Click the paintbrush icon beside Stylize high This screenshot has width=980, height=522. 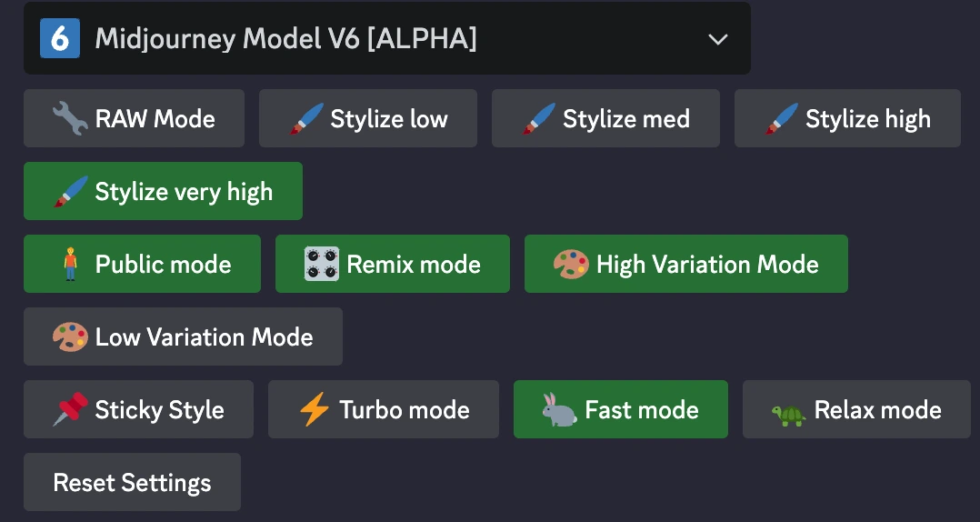(x=781, y=119)
